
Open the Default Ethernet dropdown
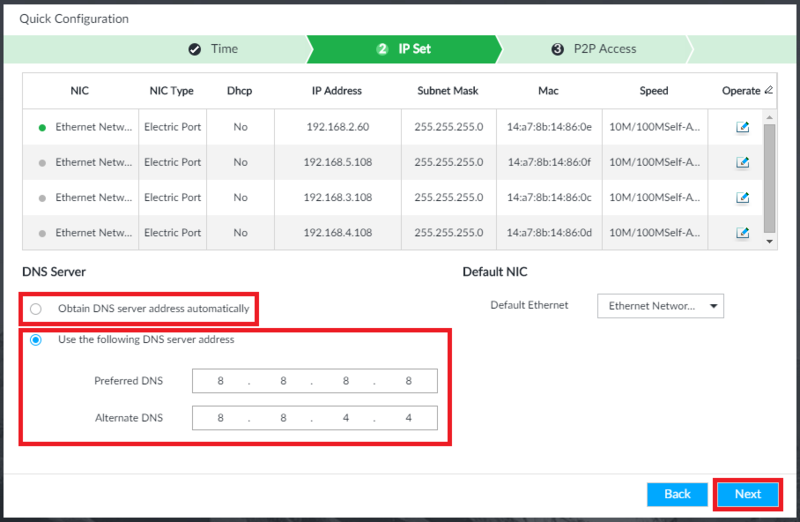[660, 306]
